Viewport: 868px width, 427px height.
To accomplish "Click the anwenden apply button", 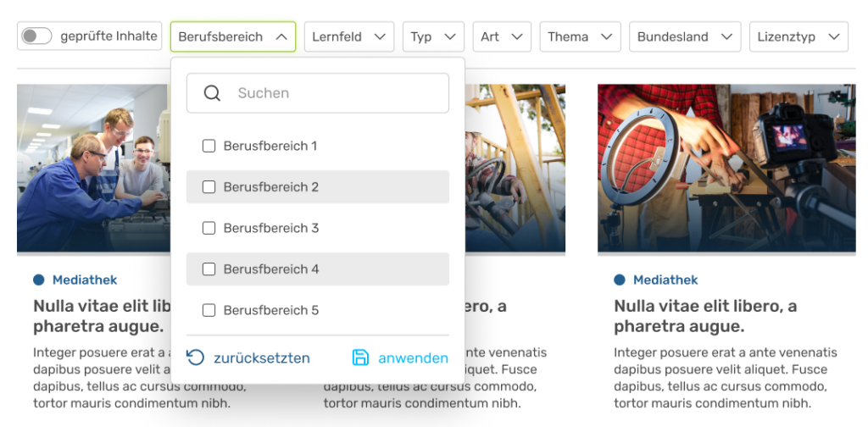I will (412, 358).
